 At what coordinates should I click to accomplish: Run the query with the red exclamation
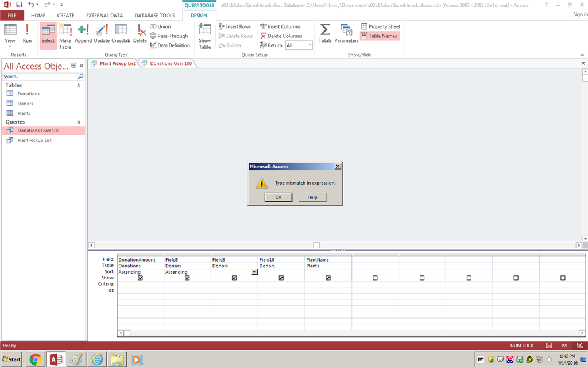tap(27, 34)
